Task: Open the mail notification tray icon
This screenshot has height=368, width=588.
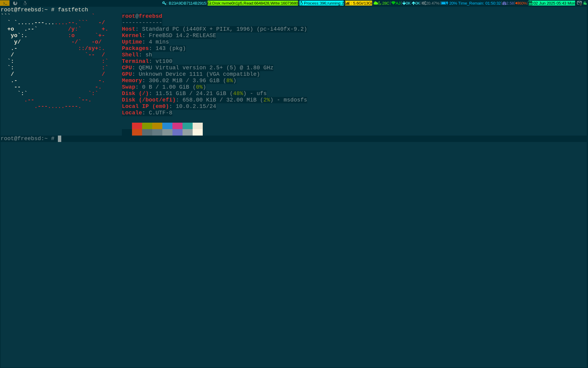Action: click(579, 3)
